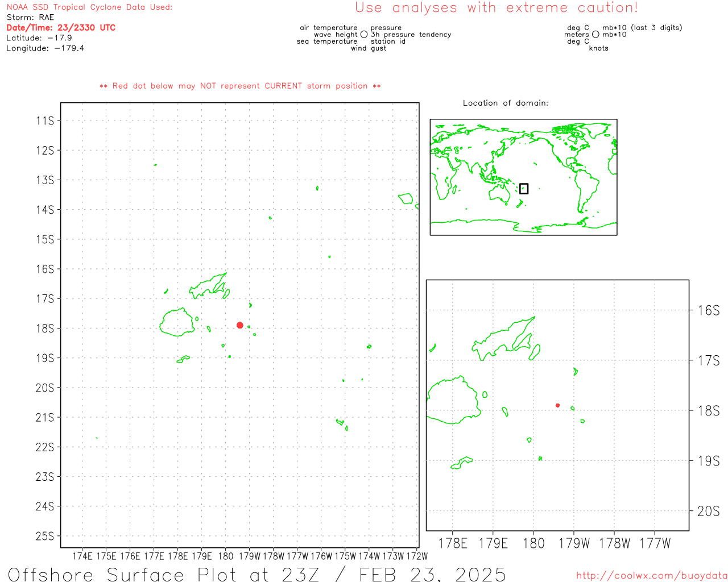The width and height of the screenshot is (728, 582).
Task: Click the '21S' latitude label on main map
Action: point(45,417)
